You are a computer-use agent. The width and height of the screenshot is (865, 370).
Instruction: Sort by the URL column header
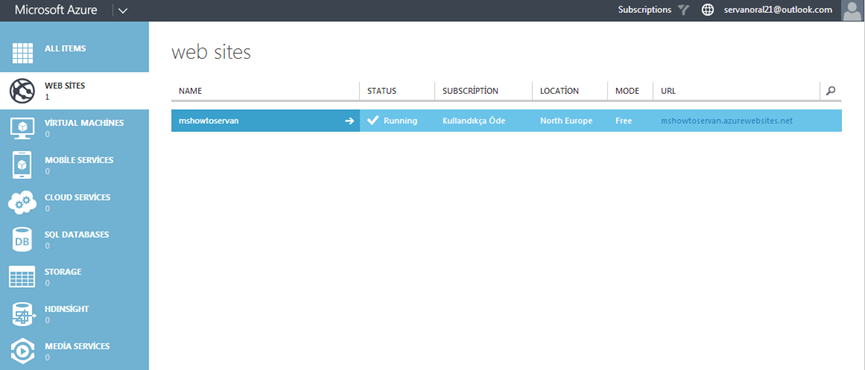(668, 91)
